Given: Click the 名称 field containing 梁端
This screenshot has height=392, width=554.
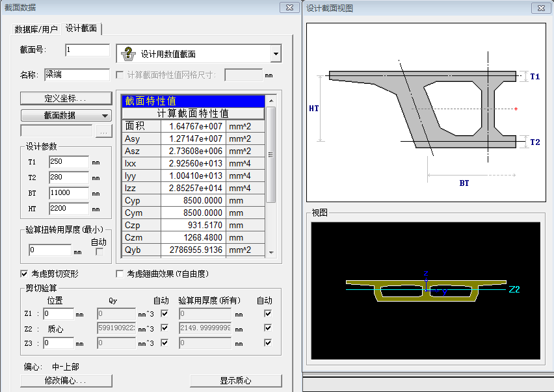Looking at the screenshot, I should coord(77,75).
